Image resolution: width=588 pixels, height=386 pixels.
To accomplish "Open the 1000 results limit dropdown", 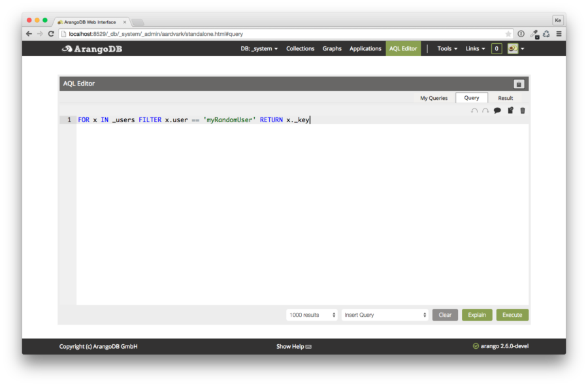I will click(312, 315).
